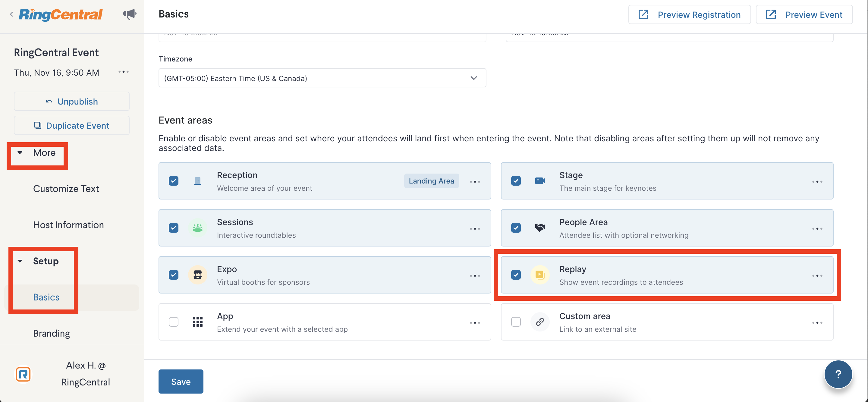Screen dimensions: 868x402
Task: Click Alex H. @ RingCentral account name
Action: pos(86,374)
